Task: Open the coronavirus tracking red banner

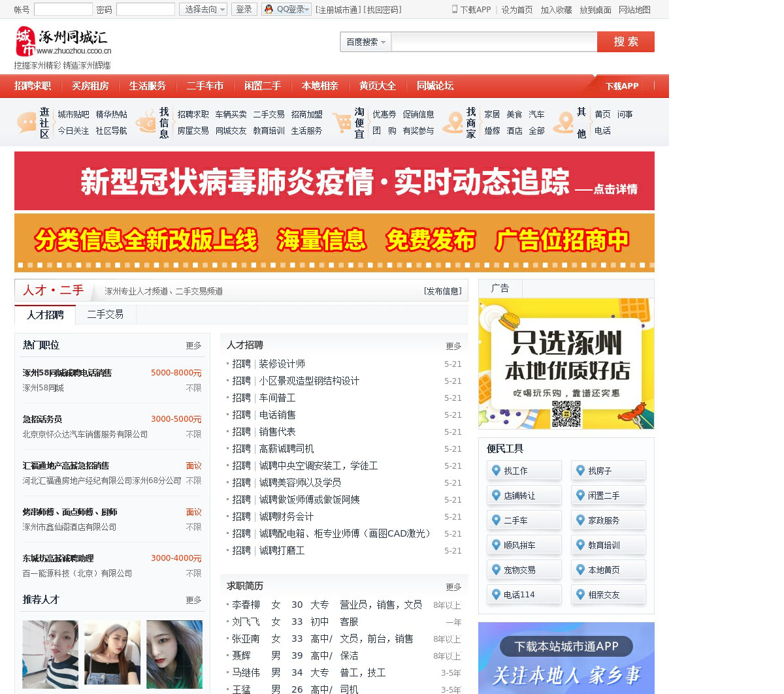Action: pyautogui.click(x=334, y=181)
